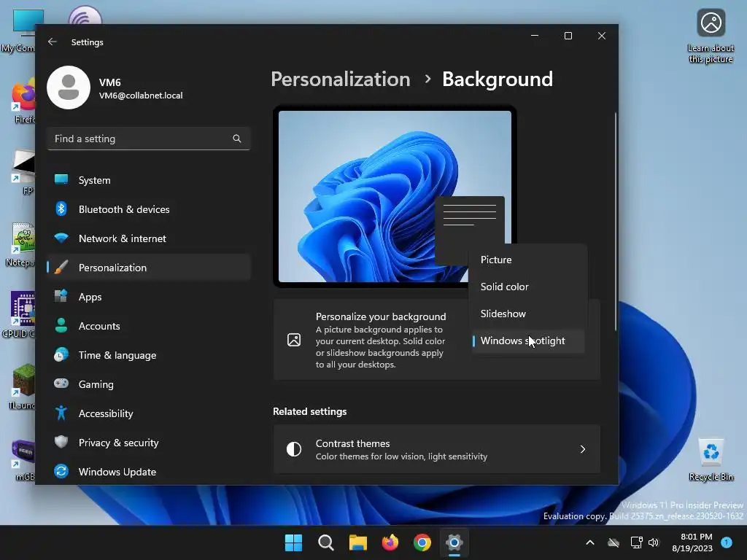Select the Recycle Bin desktop icon
This screenshot has width=747, height=560.
711,459
